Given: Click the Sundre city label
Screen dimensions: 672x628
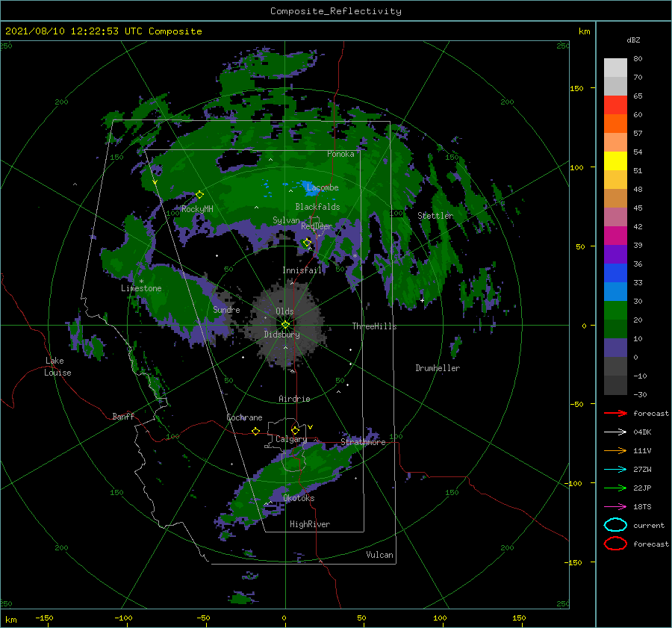Looking at the screenshot, I should click(227, 309).
